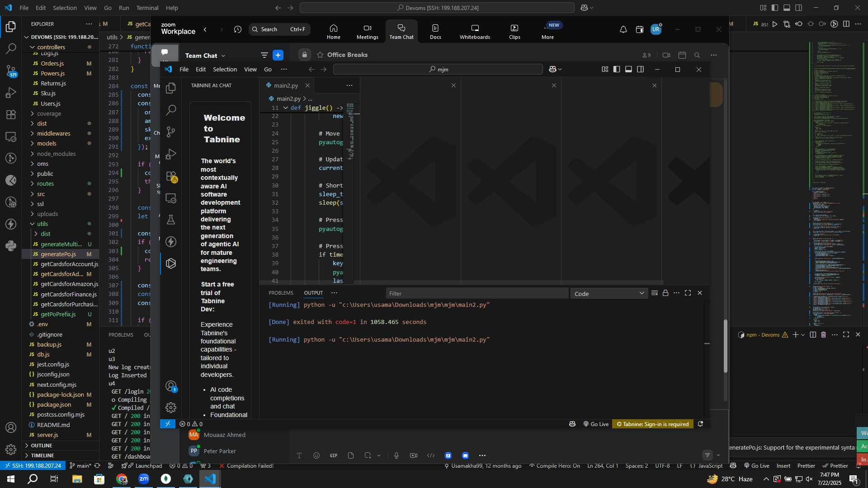Open Run and Debug in back VS Code window
The image size is (868, 488).
coord(11,93)
